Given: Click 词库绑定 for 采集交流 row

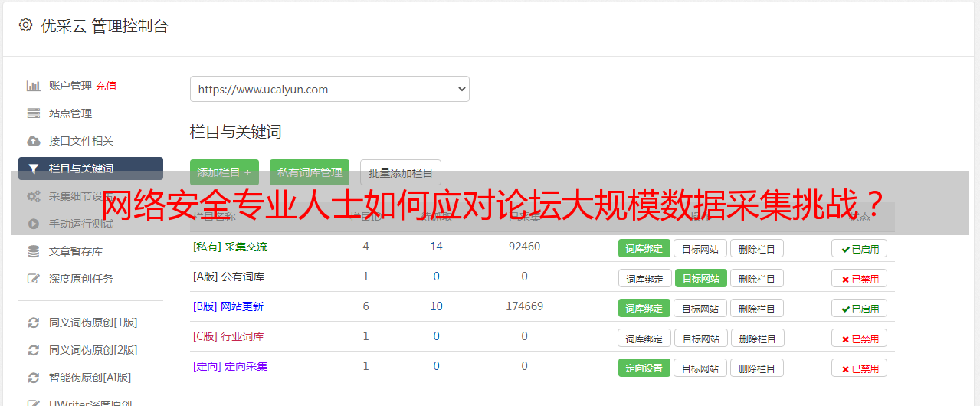Looking at the screenshot, I should point(644,248).
